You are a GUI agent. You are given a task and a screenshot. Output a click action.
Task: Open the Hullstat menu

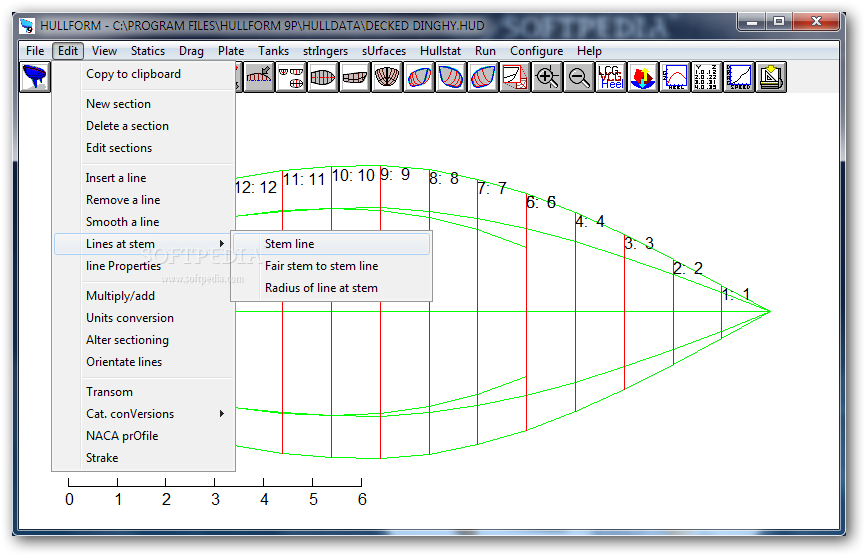pos(440,51)
